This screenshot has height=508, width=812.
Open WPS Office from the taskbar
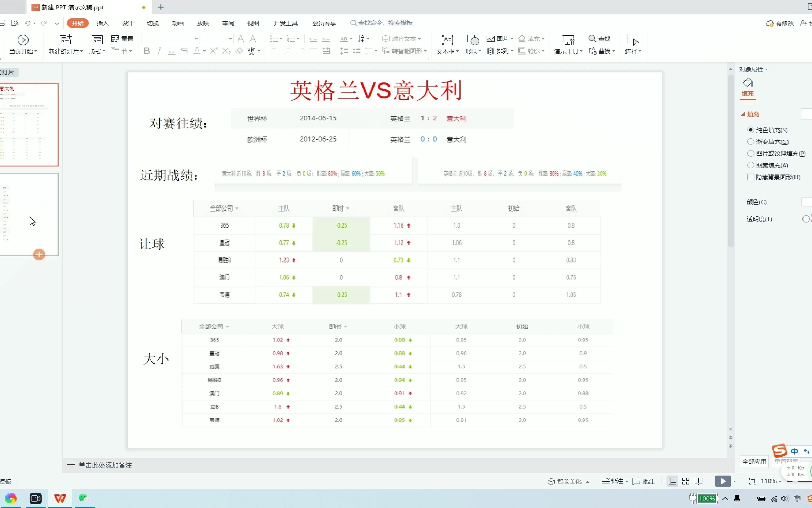(x=60, y=498)
